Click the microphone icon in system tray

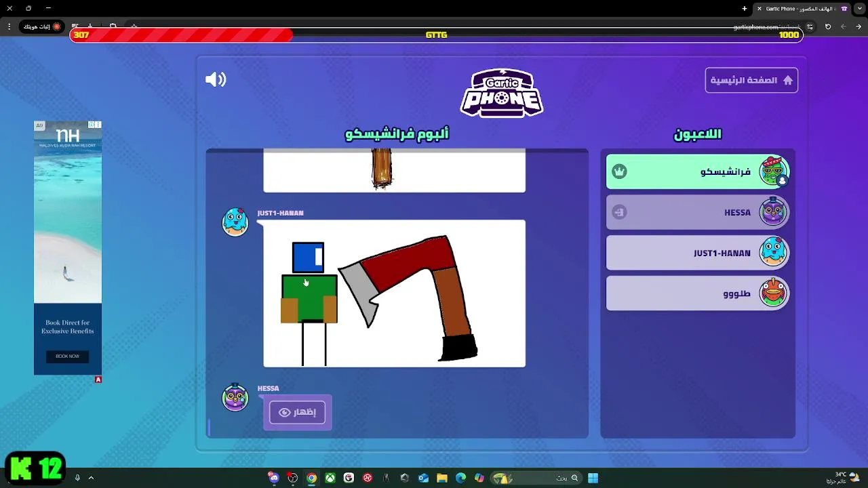[77, 478]
